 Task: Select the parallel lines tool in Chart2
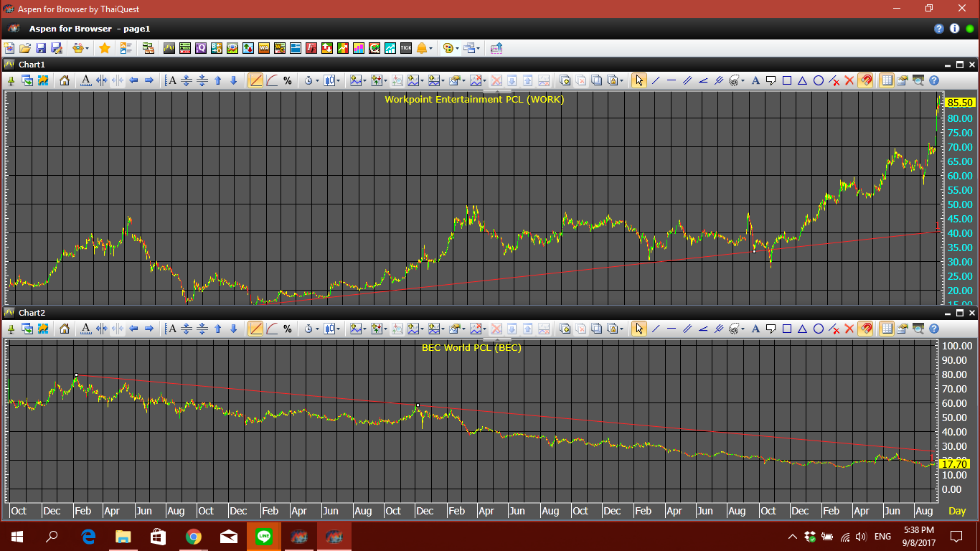[x=687, y=329]
